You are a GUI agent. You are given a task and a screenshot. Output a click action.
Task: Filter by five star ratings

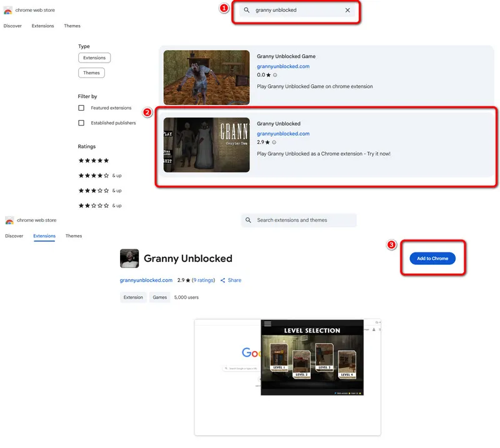93,161
